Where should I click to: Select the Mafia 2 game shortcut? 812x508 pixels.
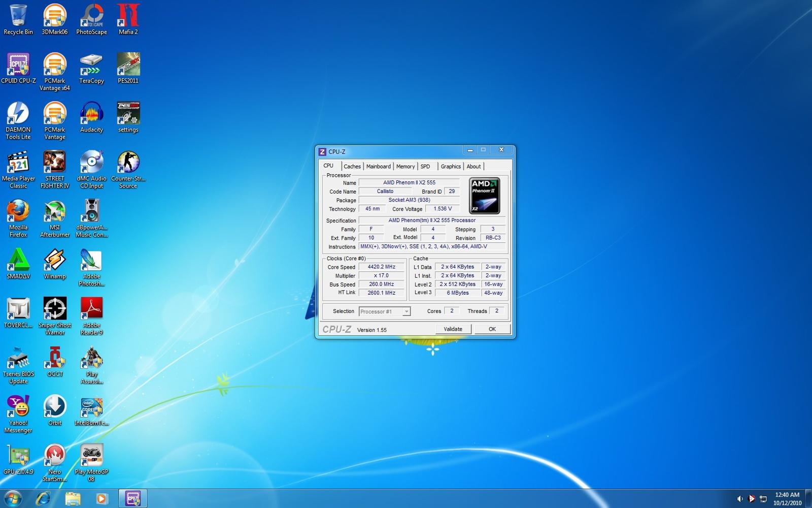pos(128,19)
